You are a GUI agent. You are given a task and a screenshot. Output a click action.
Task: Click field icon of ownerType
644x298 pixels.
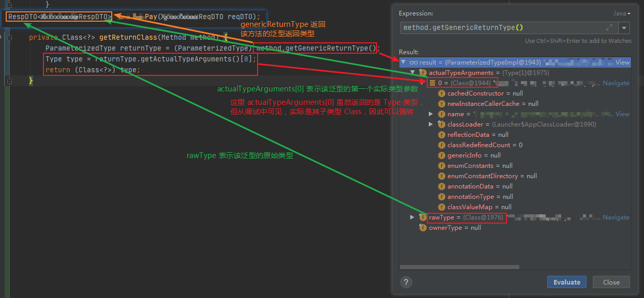[x=423, y=228]
